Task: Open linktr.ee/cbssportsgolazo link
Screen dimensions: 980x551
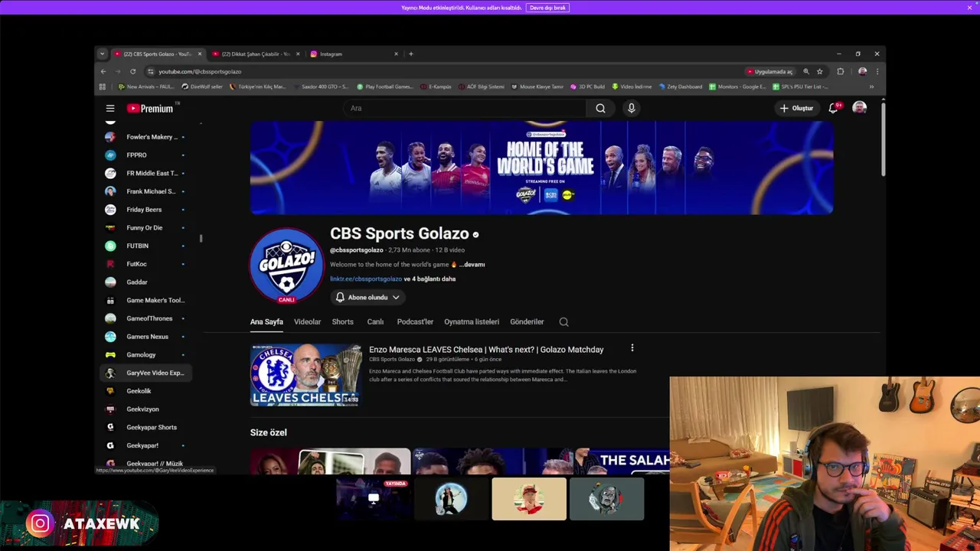Action: pos(366,279)
